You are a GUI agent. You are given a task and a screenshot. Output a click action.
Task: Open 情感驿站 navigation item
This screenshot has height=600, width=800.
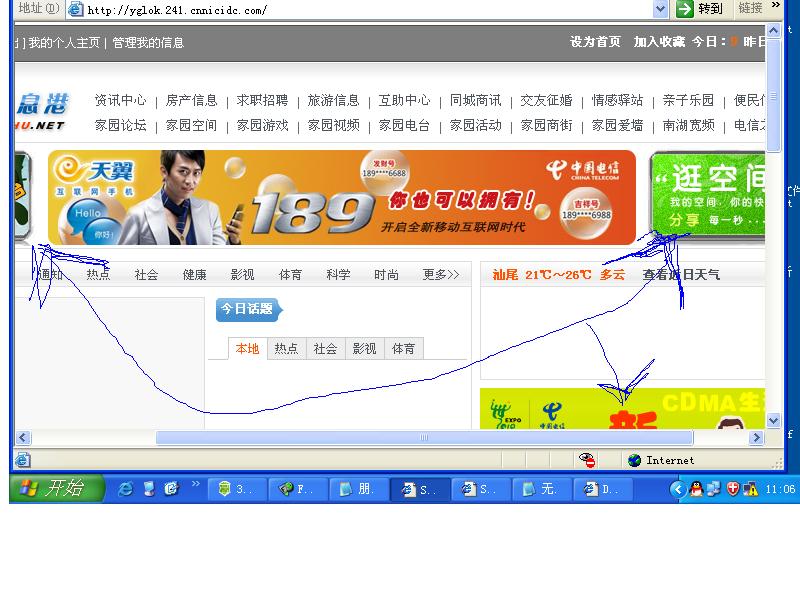[617, 100]
